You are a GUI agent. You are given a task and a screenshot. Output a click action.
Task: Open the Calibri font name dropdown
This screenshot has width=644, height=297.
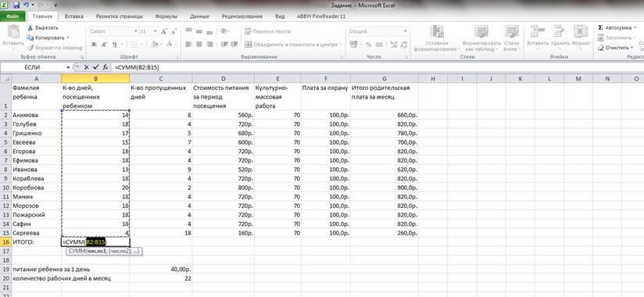136,31
